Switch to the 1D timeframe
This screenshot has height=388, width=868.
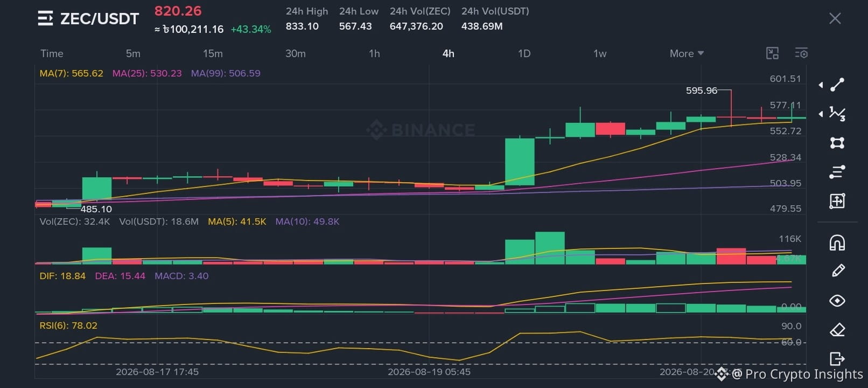(524, 53)
